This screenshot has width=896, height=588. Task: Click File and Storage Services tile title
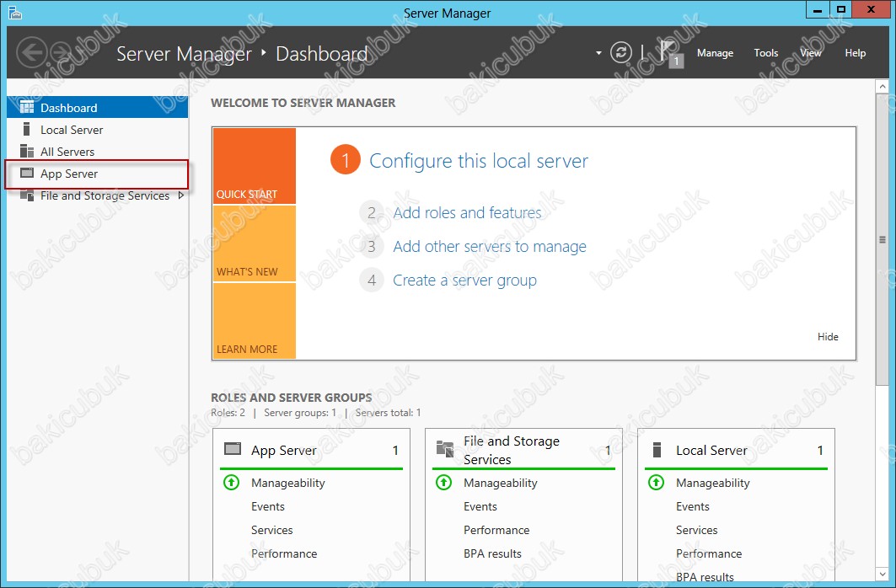pos(512,450)
